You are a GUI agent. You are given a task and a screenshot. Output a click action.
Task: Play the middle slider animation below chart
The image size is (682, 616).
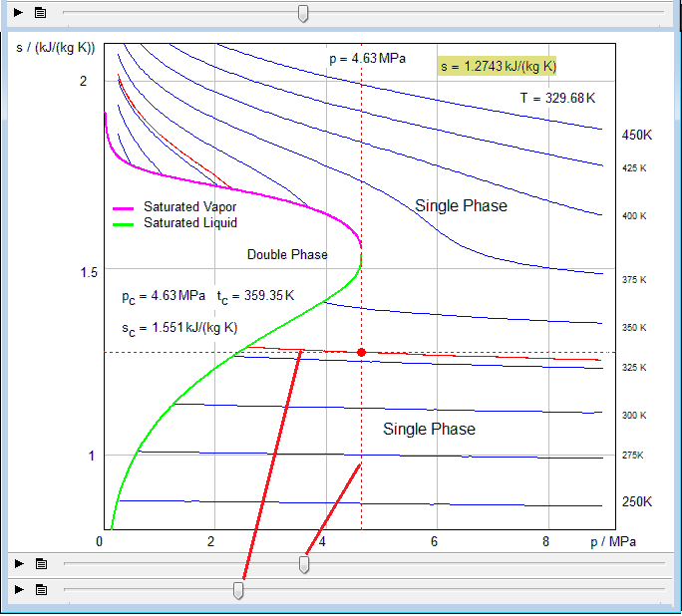[19, 564]
